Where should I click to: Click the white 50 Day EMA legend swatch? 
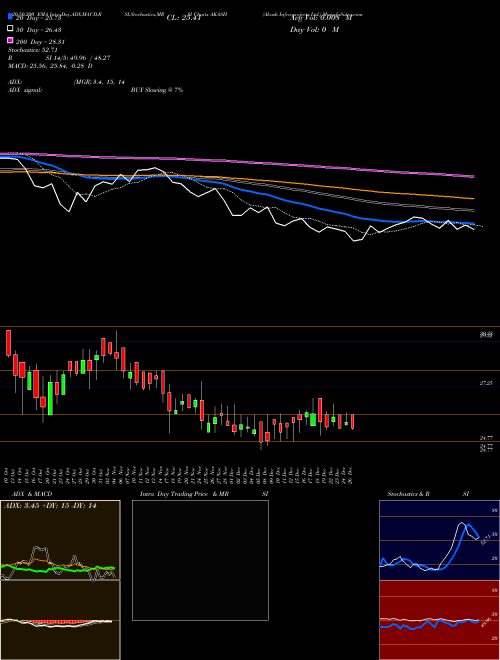10,29
